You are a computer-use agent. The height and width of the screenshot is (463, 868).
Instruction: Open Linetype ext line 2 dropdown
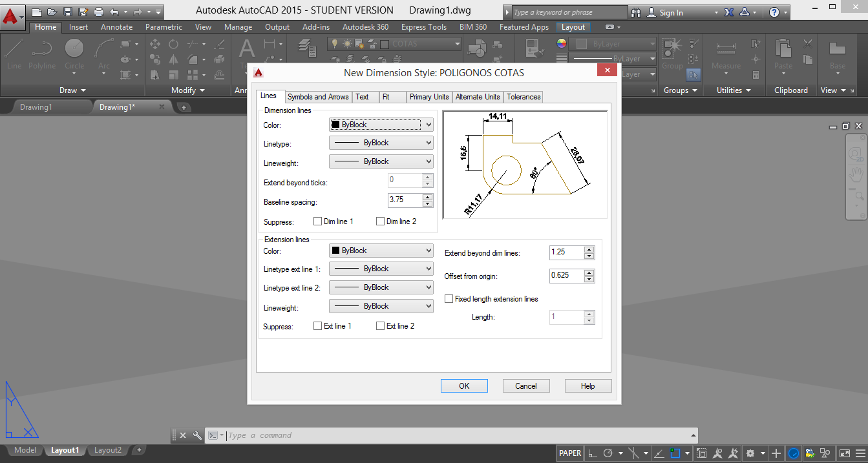(381, 287)
